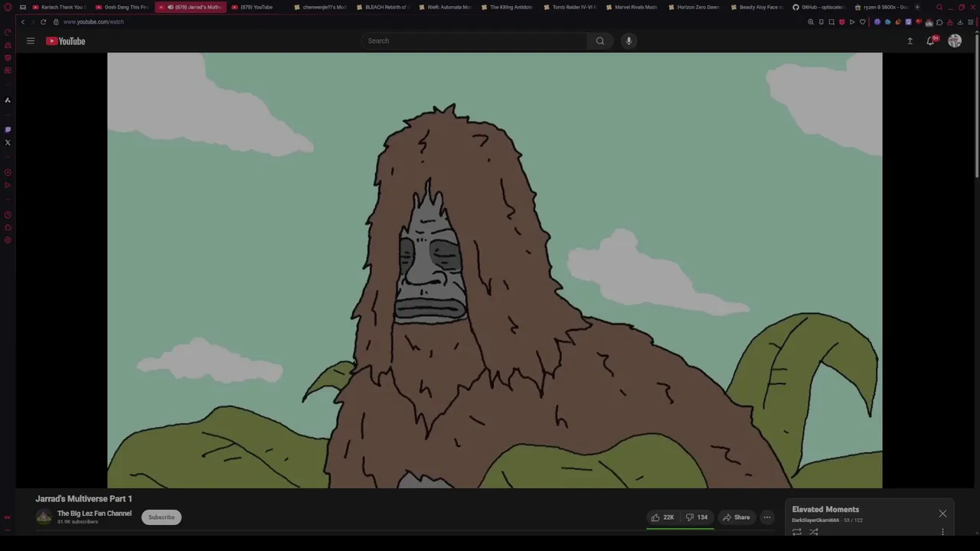Dislike the video showing 134
The image size is (980, 551).
(697, 517)
